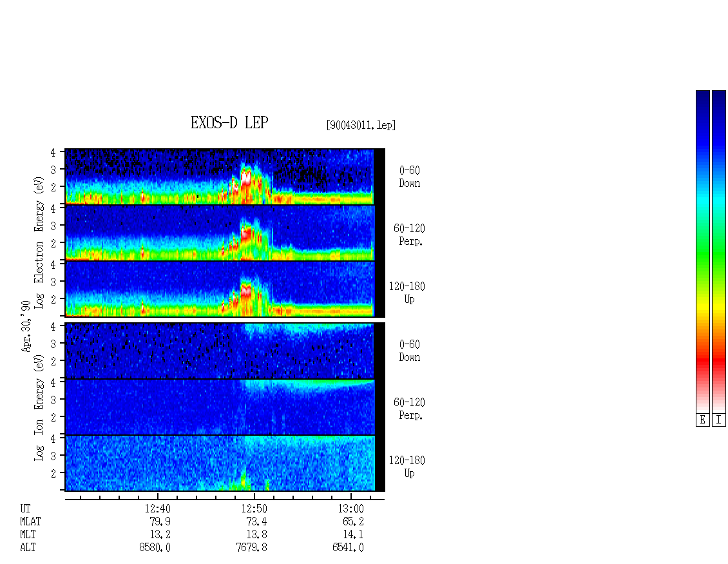The image size is (728, 564).
Task: Click the 60-120 Perp. label beside the electron panel
Action: coord(409,235)
